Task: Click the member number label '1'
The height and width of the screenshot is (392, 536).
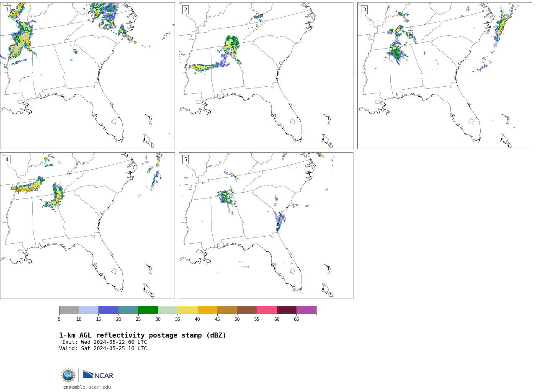Action: pyautogui.click(x=7, y=10)
